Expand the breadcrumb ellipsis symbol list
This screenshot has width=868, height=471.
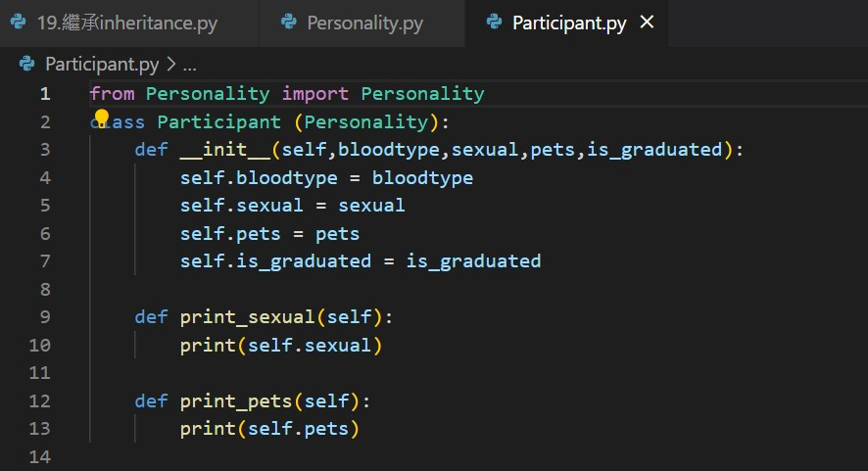(x=190, y=65)
